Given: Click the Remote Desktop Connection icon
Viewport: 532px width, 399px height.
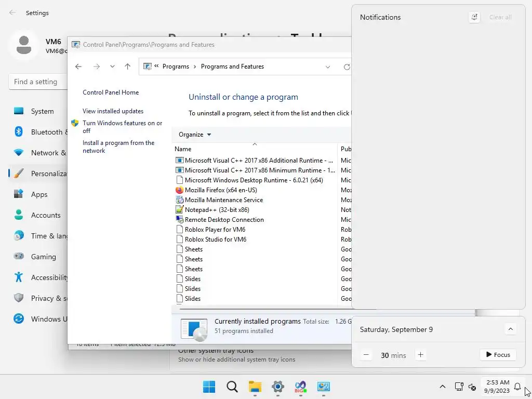Looking at the screenshot, I should click(x=179, y=220).
